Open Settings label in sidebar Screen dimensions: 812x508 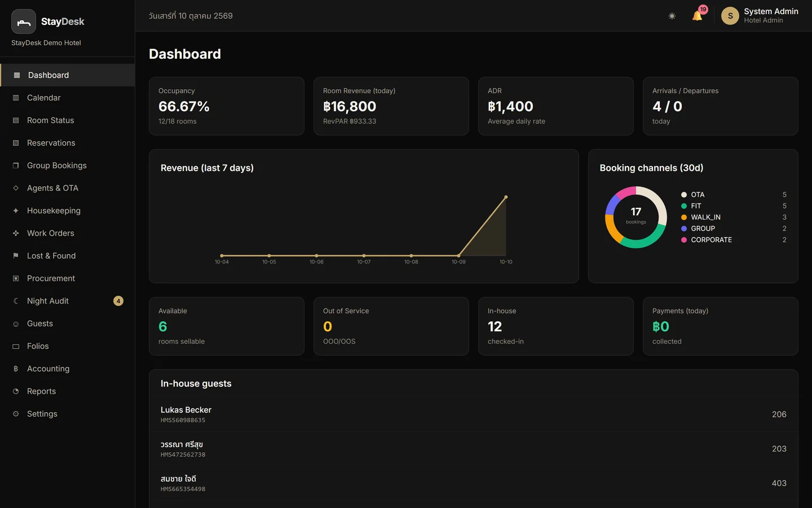(x=42, y=414)
